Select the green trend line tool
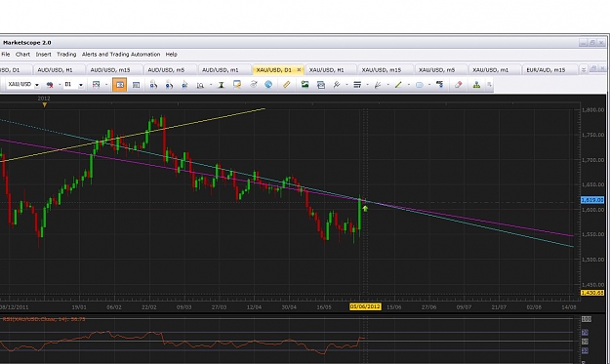Screen dimensions: 610x364 click(x=398, y=84)
